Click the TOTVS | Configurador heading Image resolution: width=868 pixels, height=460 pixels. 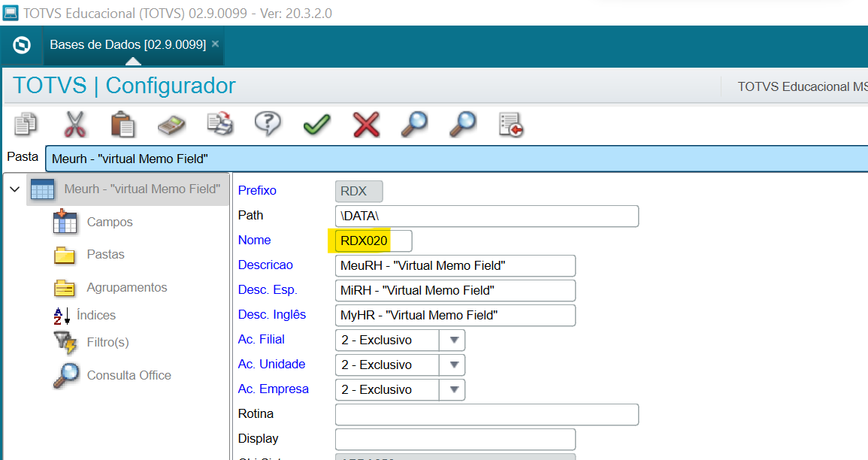tap(124, 86)
